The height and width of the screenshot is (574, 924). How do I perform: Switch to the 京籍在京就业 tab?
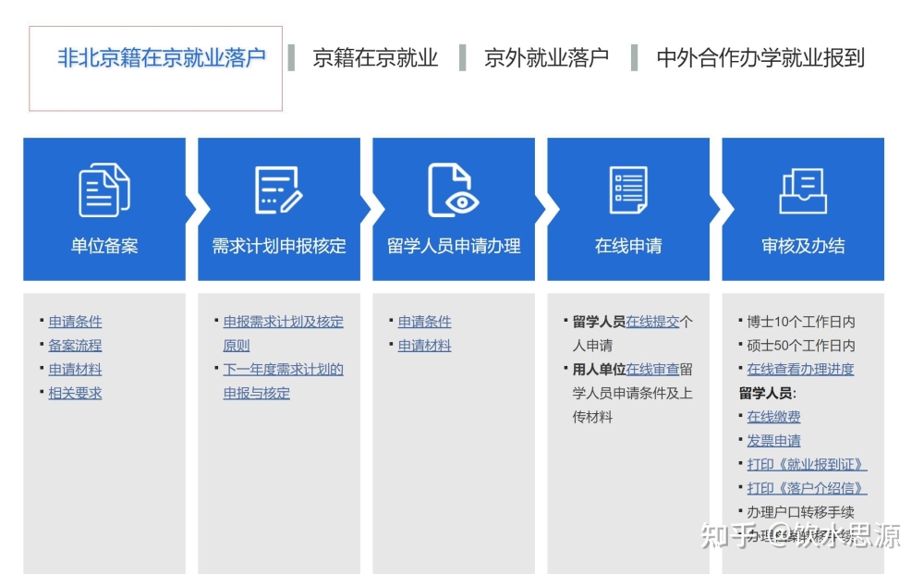[375, 57]
